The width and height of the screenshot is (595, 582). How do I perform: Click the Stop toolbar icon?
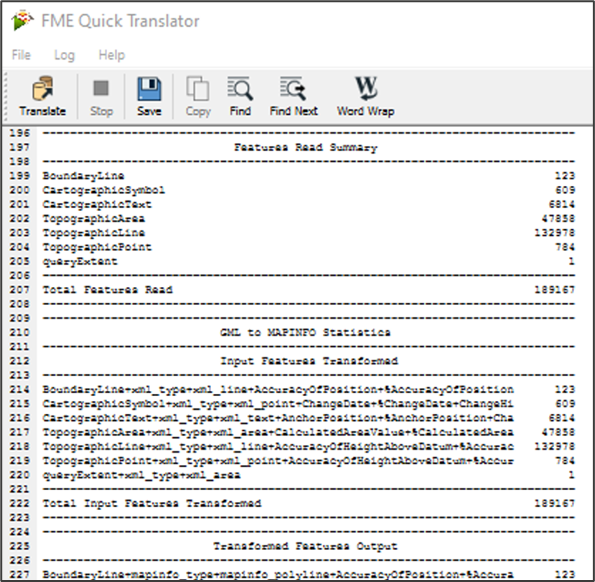(101, 96)
